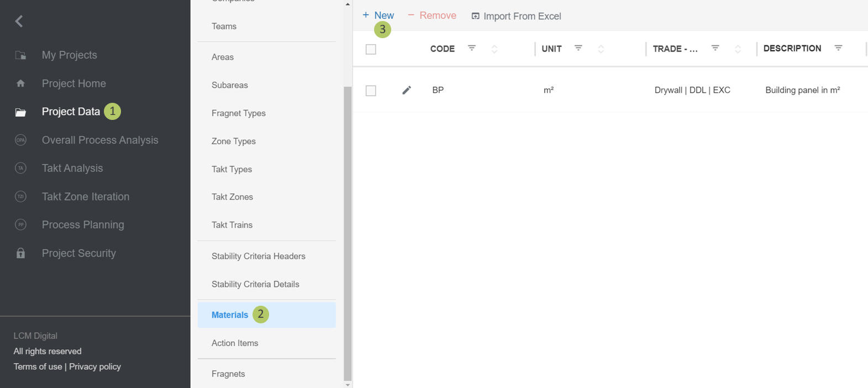Select Stability Criteria Headers menu item
This screenshot has width=868, height=388.
[x=258, y=256]
